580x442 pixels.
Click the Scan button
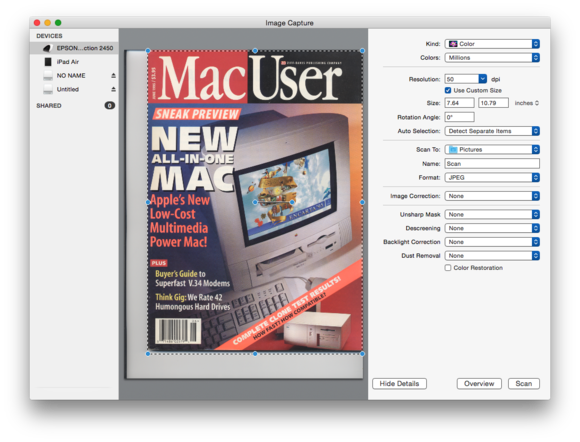coord(524,384)
